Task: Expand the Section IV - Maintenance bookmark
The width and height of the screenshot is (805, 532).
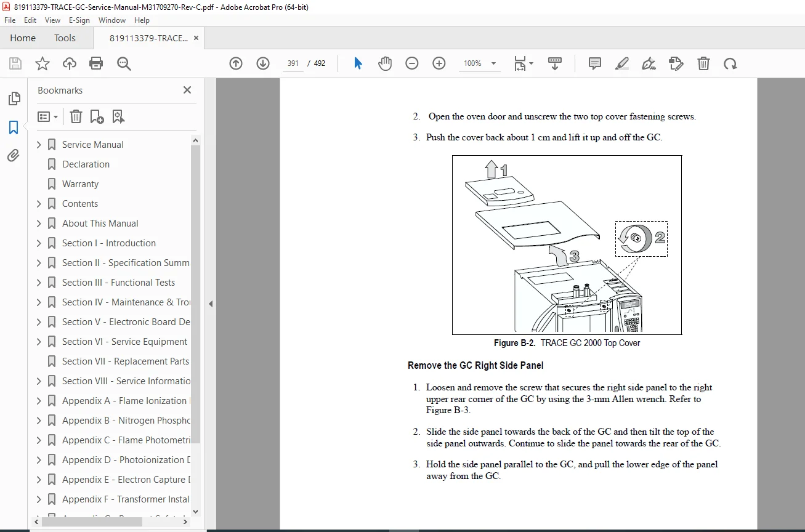Action: tap(39, 302)
